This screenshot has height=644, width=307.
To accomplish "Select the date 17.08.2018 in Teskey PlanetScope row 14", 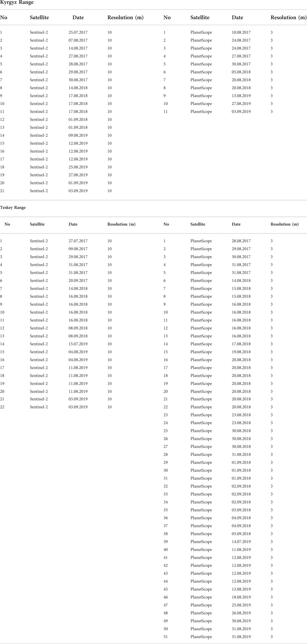I will click(x=241, y=344).
